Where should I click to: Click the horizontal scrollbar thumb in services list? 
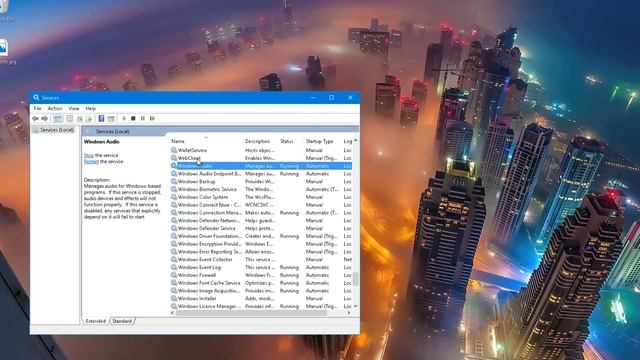251,313
